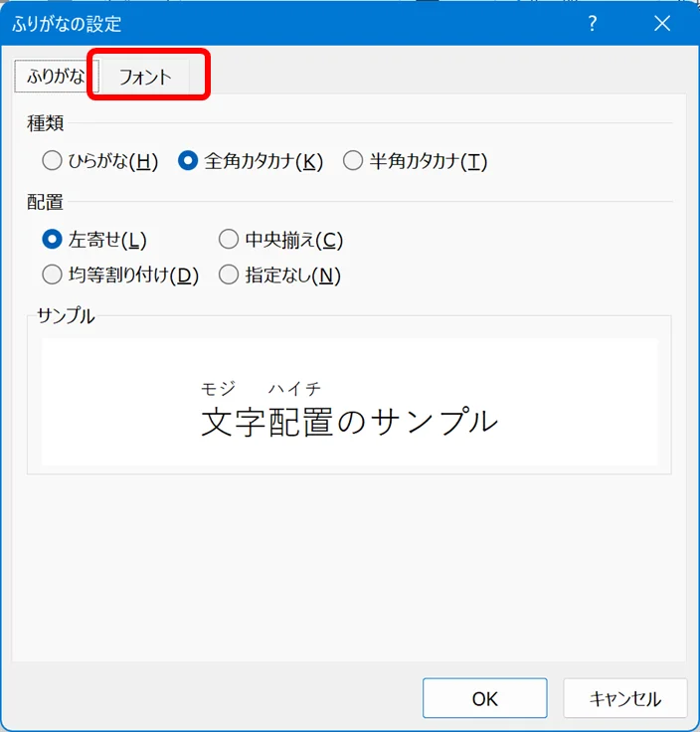Image resolution: width=700 pixels, height=732 pixels.
Task: Switch to the フォント tab
Action: point(146,77)
